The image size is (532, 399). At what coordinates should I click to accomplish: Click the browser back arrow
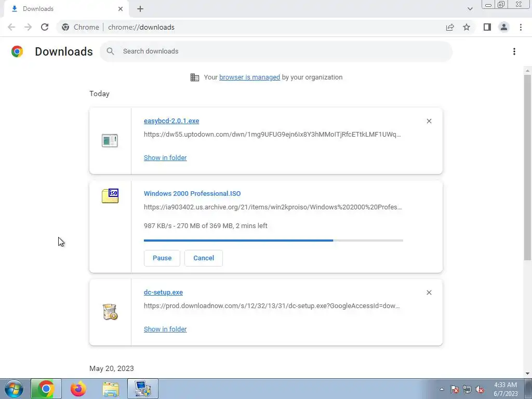[11, 27]
